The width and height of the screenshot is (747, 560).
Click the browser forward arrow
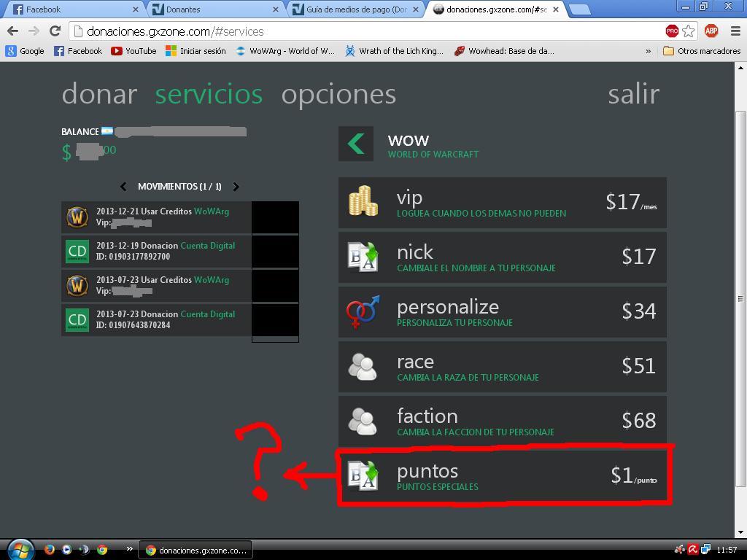tap(34, 31)
